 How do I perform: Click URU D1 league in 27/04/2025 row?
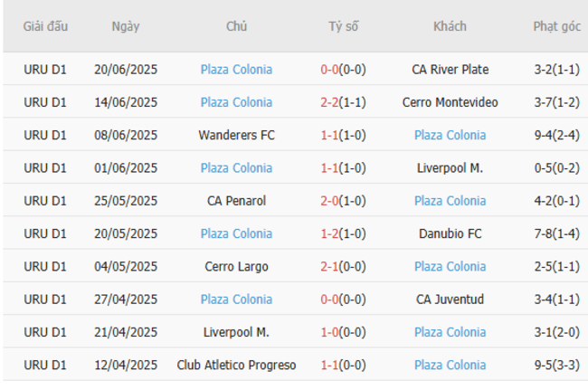[45, 299]
